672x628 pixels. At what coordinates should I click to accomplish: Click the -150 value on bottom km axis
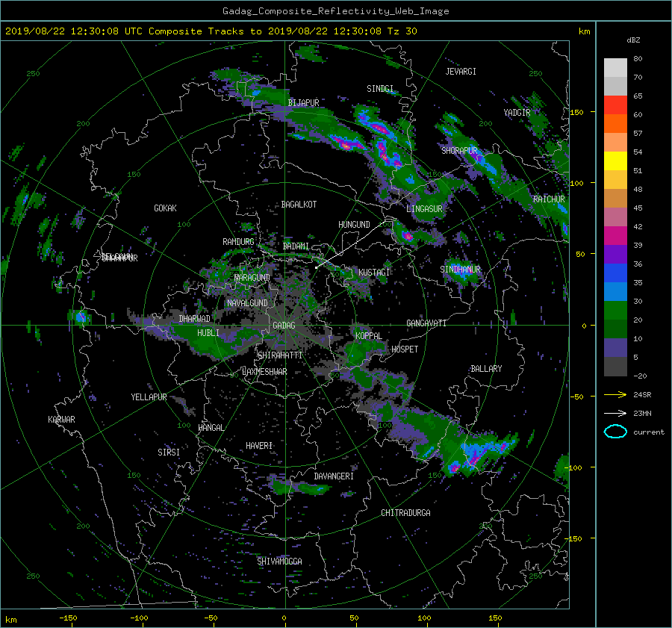pyautogui.click(x=68, y=618)
